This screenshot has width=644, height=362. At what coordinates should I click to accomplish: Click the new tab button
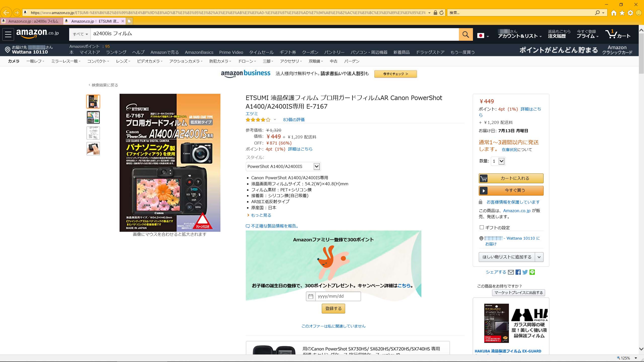129,21
